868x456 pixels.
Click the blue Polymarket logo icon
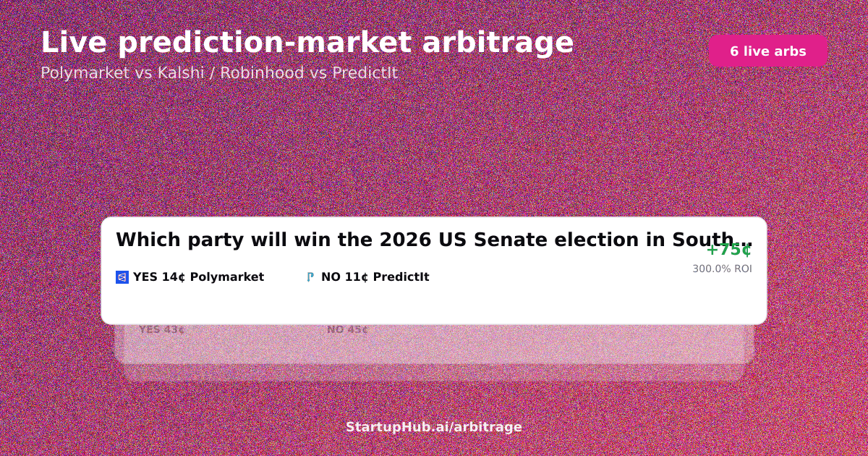point(122,277)
